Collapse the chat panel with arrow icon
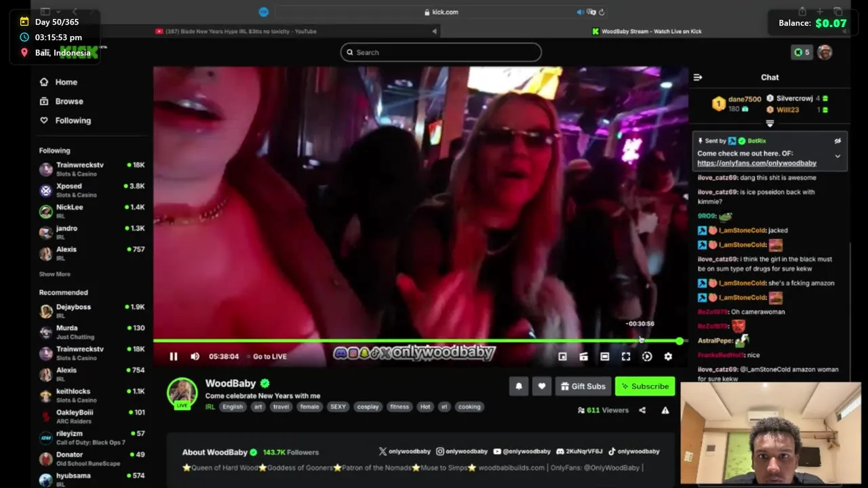 (698, 77)
